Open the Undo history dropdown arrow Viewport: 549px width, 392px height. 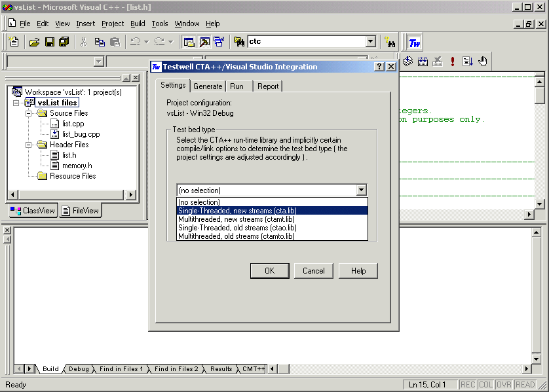147,42
